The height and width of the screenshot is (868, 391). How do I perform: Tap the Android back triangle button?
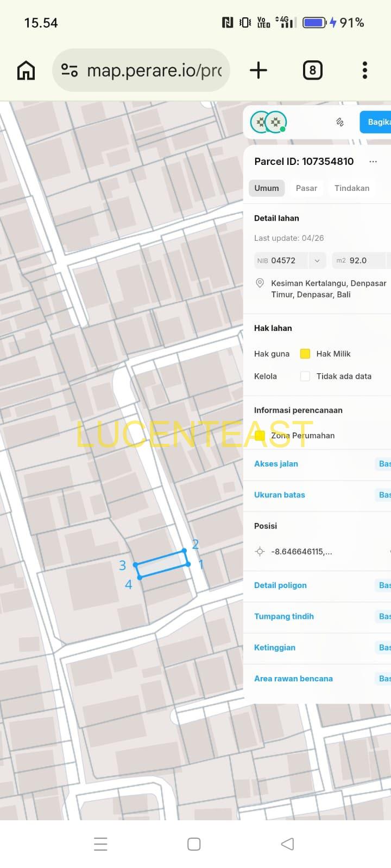[288, 844]
